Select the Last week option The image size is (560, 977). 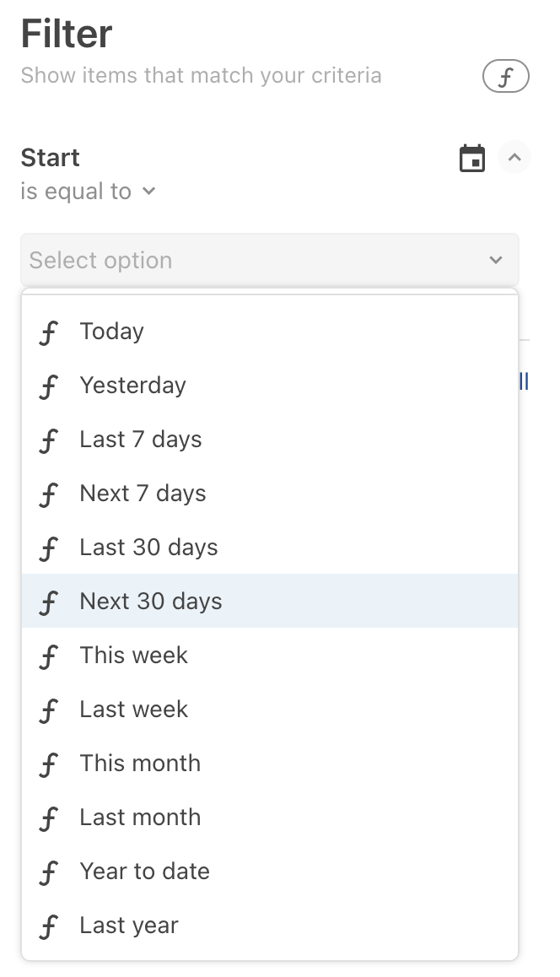click(270, 709)
